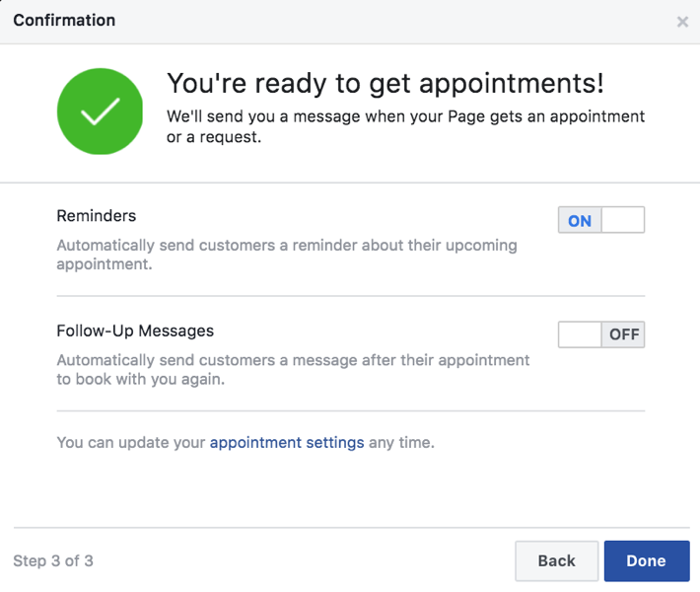This screenshot has width=700, height=592.
Task: Click the OFF label on Follow-Up switch
Action: (624, 334)
